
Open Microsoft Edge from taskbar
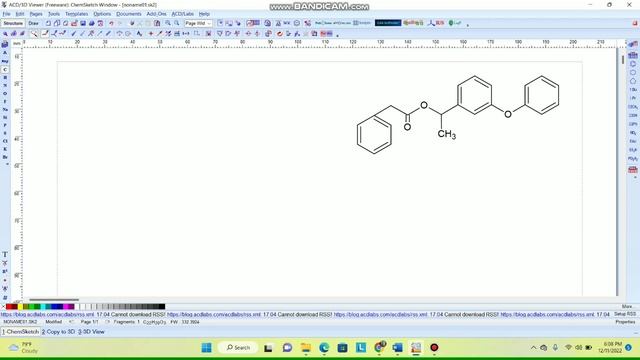click(324, 347)
